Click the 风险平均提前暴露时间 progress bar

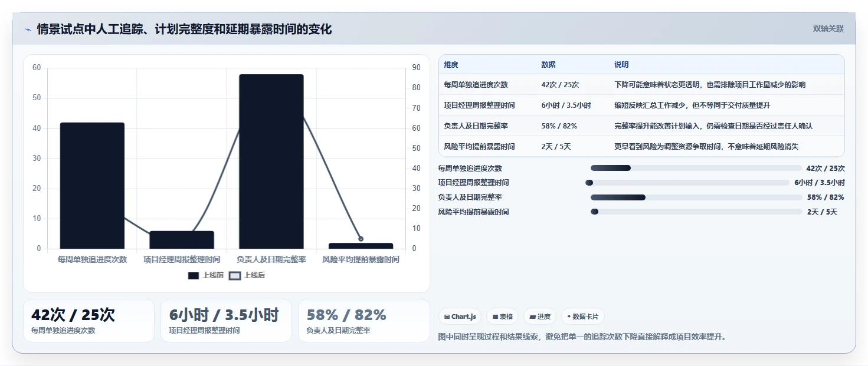696,212
